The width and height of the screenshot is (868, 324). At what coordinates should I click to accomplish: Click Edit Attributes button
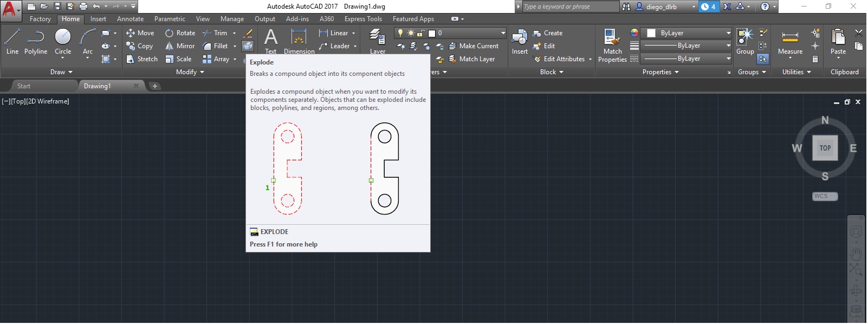[x=562, y=59]
